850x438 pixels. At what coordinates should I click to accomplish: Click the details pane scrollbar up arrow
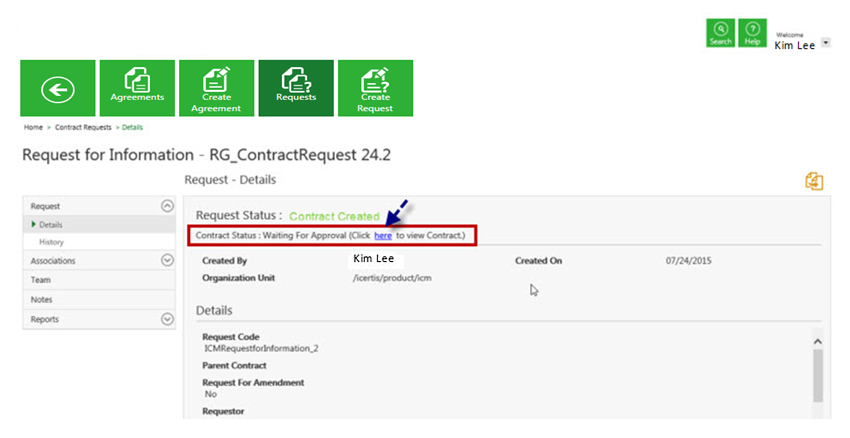click(x=818, y=341)
